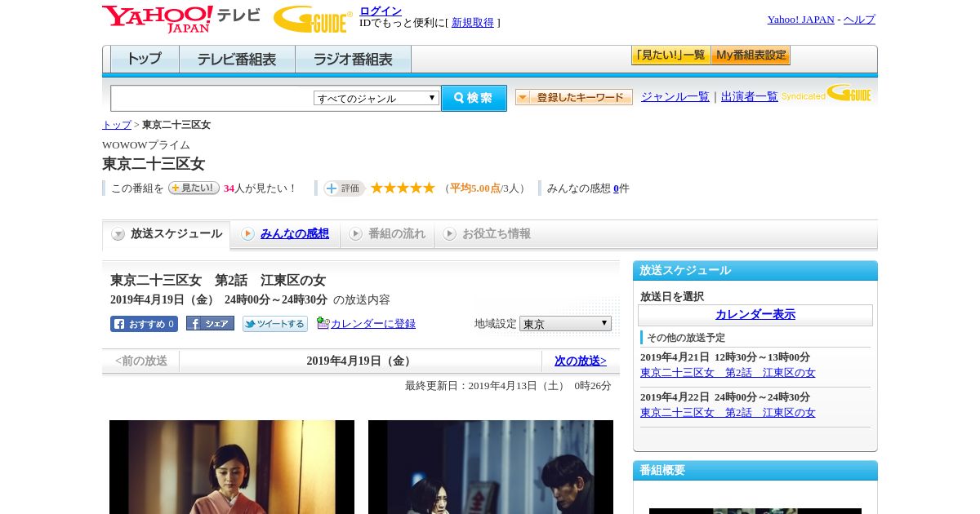Viewport: 980px width, 514px height.
Task: Open the トップ navigation tab
Action: point(145,60)
